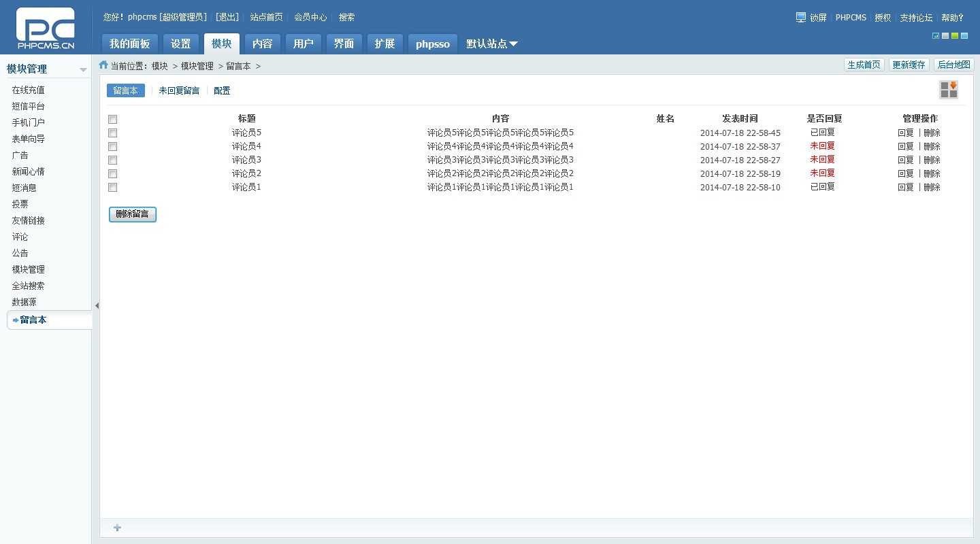Image resolution: width=980 pixels, height=544 pixels.
Task: Open 评论 in the sidebar
Action: 20,237
